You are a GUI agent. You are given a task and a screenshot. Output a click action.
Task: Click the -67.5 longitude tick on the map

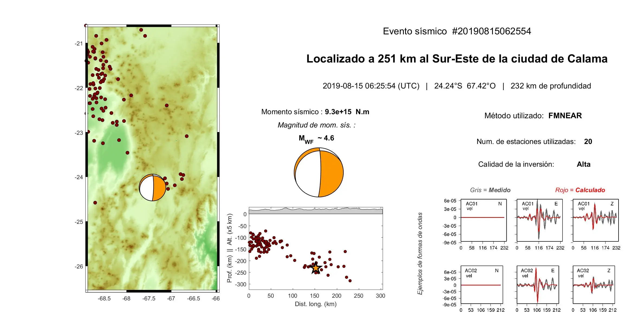click(x=149, y=299)
